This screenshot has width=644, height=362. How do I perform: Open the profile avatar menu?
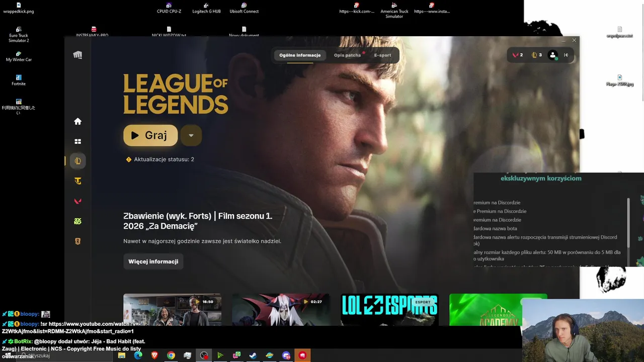coord(553,55)
